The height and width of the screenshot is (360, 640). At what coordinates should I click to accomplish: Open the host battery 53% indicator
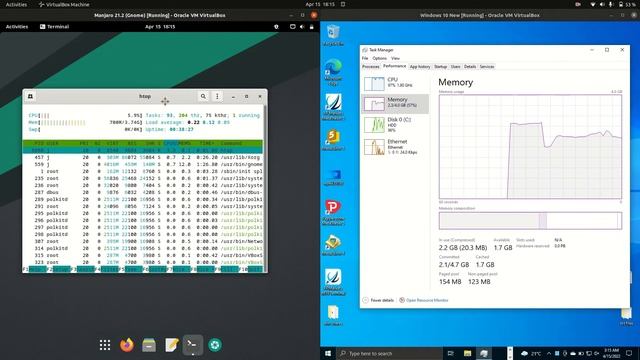[x=626, y=4]
